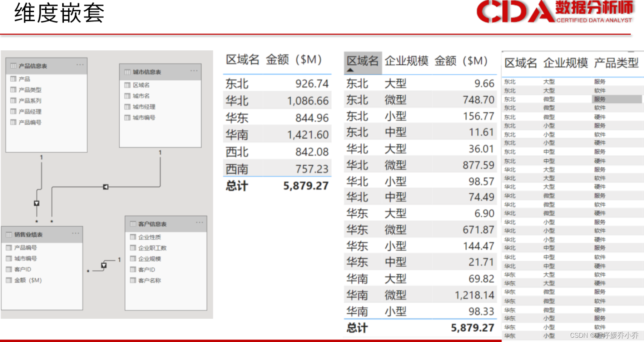Select 企业规模 field in 客户信息表
The height and width of the screenshot is (342, 644).
pyautogui.click(x=149, y=259)
